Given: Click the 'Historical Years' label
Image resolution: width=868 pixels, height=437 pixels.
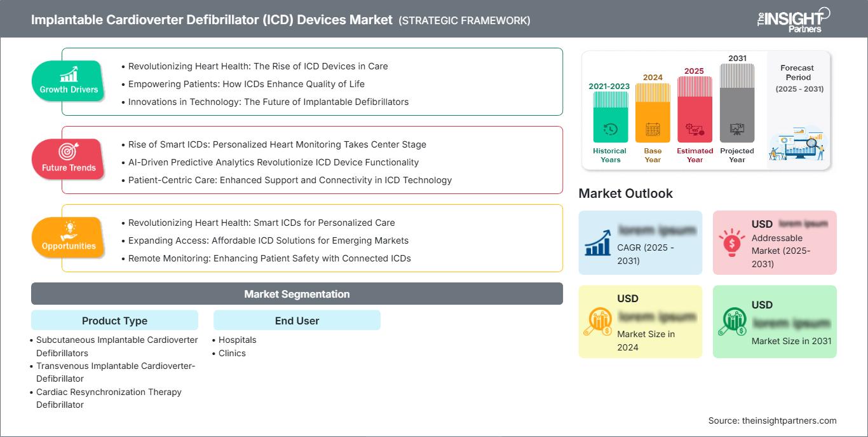Looking at the screenshot, I should pos(610,155).
